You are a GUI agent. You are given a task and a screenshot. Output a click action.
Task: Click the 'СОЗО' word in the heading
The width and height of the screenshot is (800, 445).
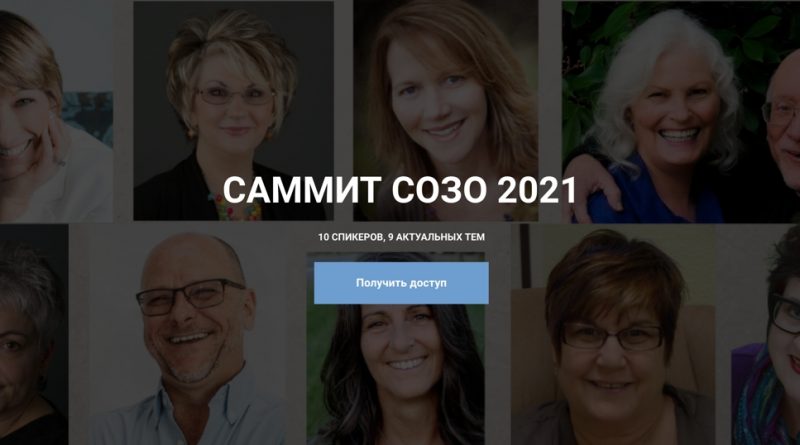[438, 190]
